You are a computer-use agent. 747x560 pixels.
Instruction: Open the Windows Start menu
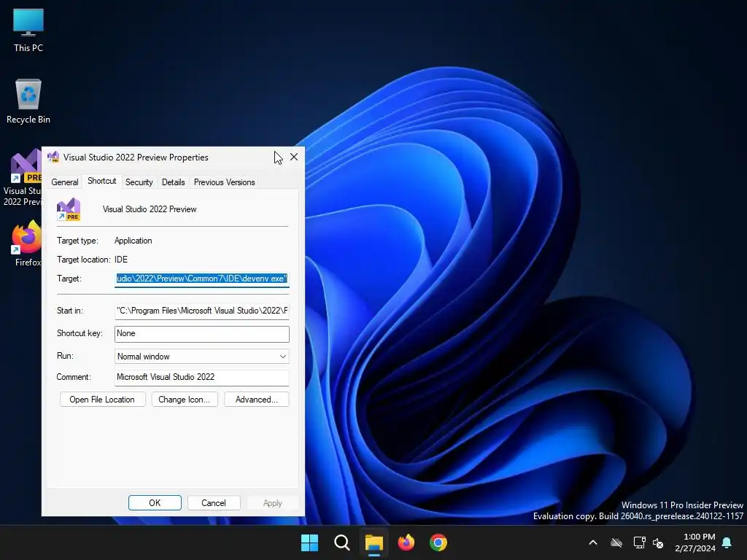(309, 542)
